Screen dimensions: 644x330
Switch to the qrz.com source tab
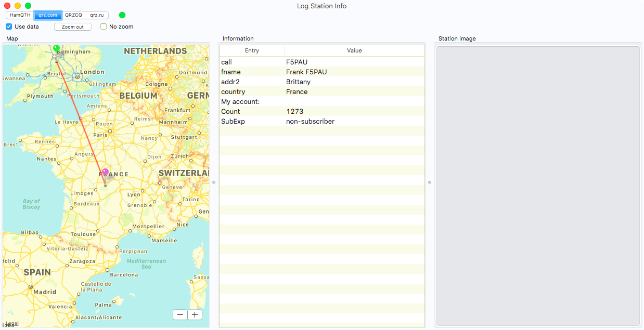pos(48,15)
